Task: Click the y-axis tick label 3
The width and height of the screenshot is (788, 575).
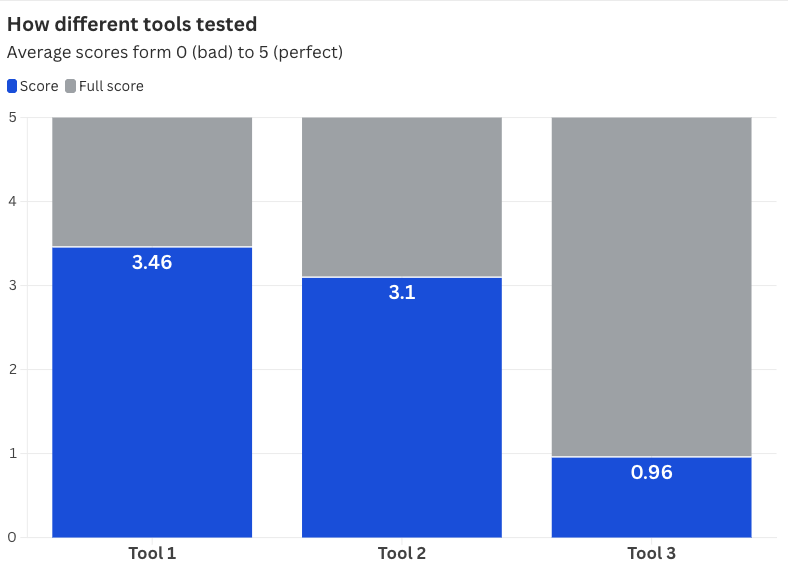Action: (x=12, y=285)
